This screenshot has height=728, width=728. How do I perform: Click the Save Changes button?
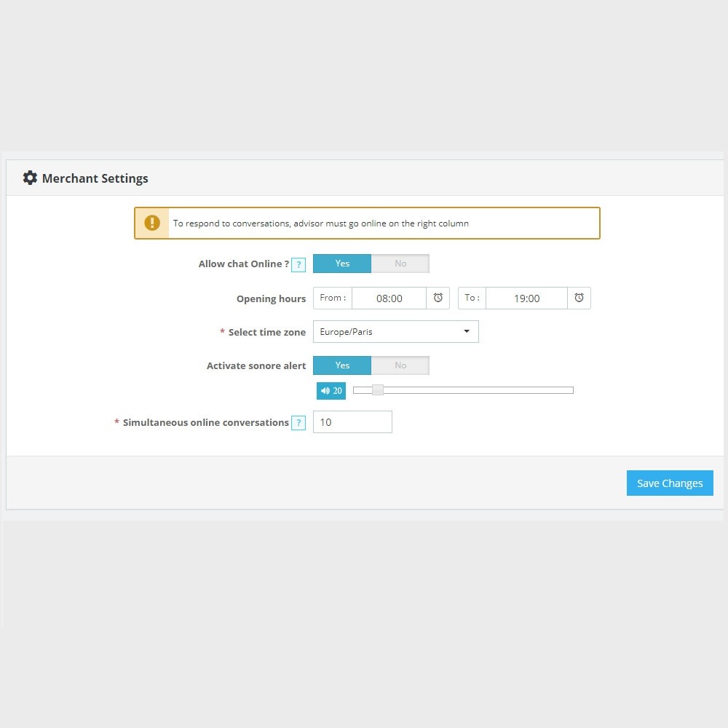click(x=670, y=483)
